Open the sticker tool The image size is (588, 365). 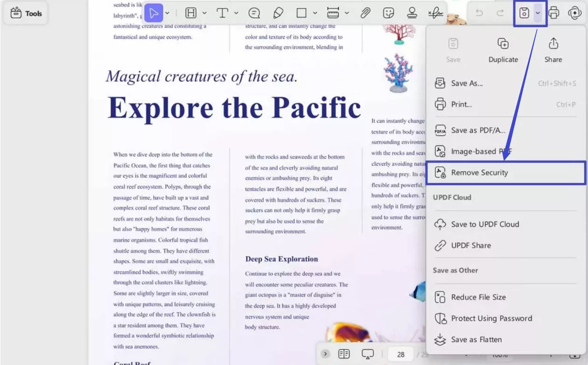[x=388, y=13]
